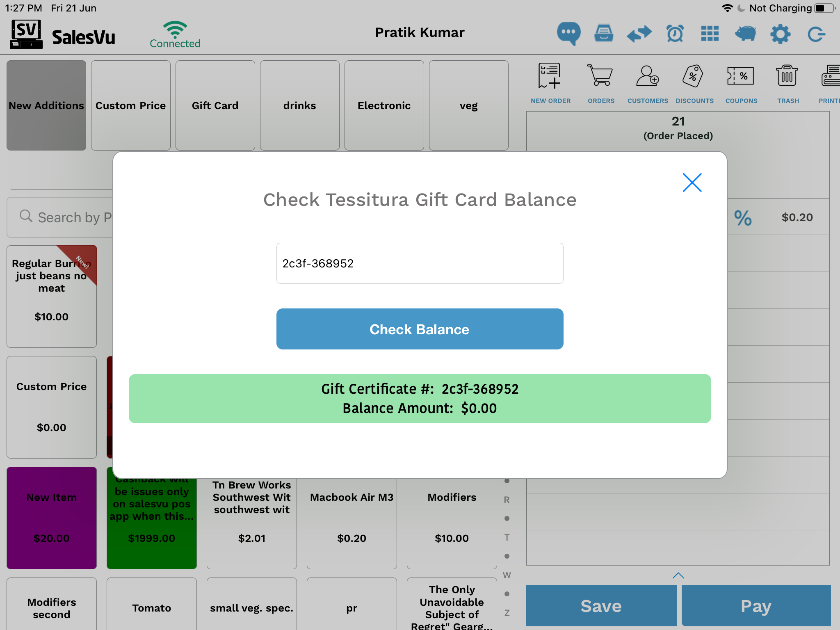Open the cash drawer icon
The height and width of the screenshot is (630, 840).
pyautogui.click(x=604, y=34)
